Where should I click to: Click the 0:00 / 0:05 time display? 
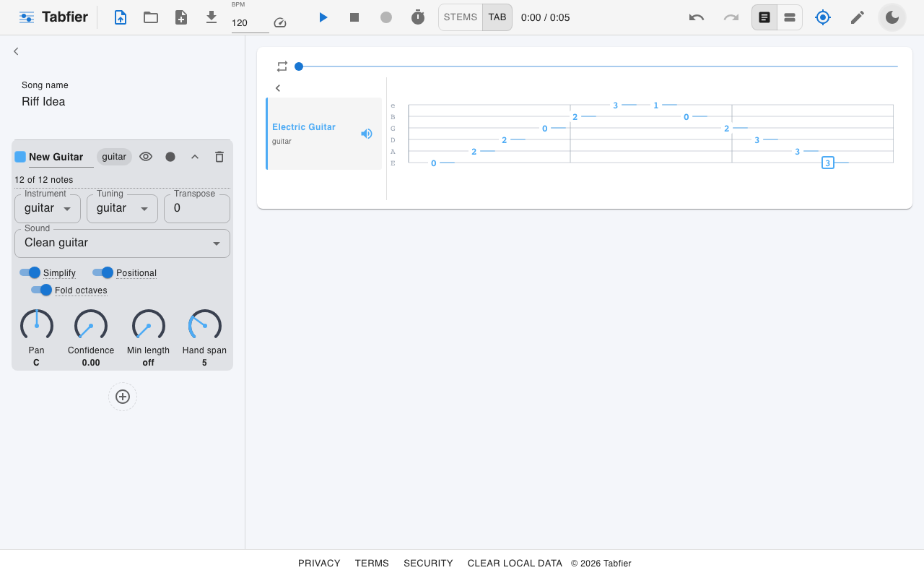(x=546, y=17)
